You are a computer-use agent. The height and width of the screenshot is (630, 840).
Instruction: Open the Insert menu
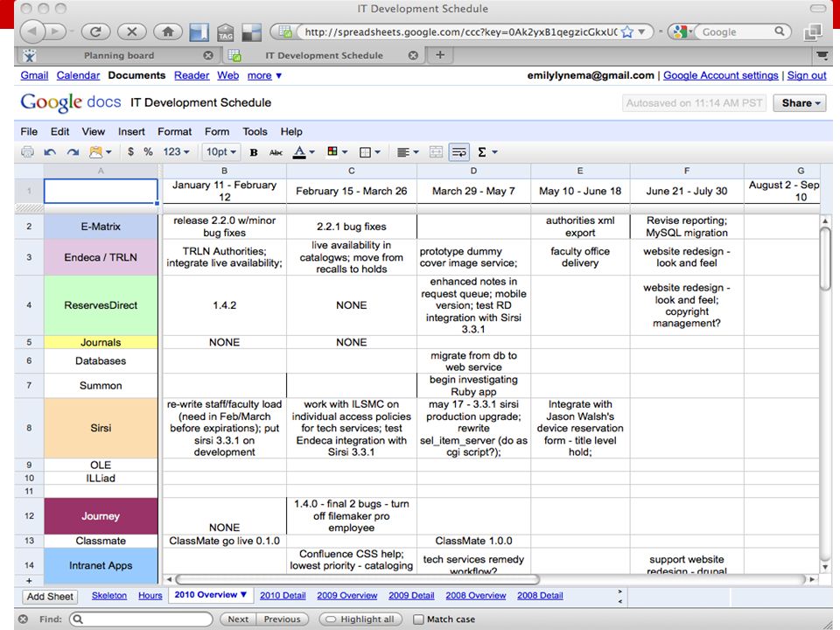(x=131, y=132)
